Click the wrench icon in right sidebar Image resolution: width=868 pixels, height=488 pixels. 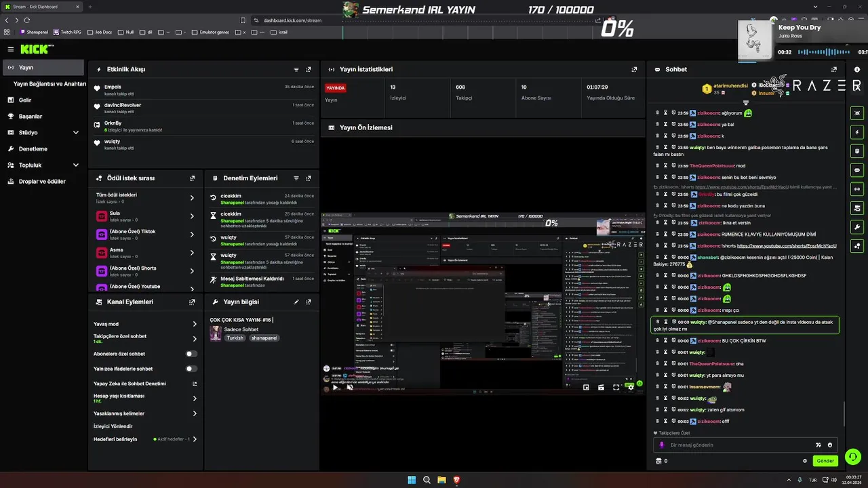(857, 227)
